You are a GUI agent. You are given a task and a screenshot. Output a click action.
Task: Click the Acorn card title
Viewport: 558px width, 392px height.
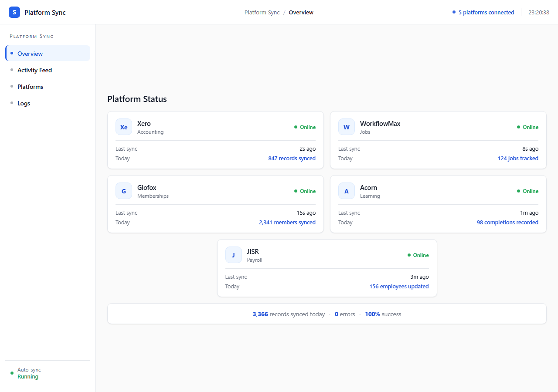coord(368,188)
